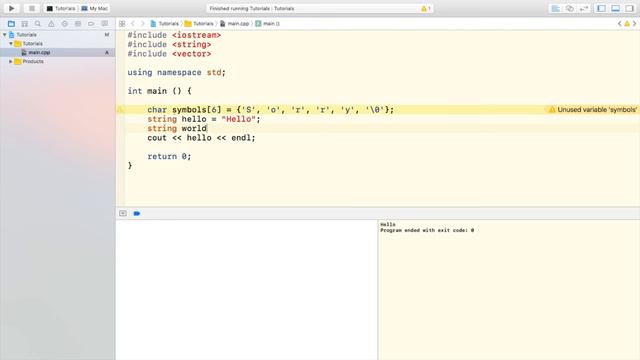
Task: Click A status badge beside main.cpp
Action: click(x=107, y=53)
